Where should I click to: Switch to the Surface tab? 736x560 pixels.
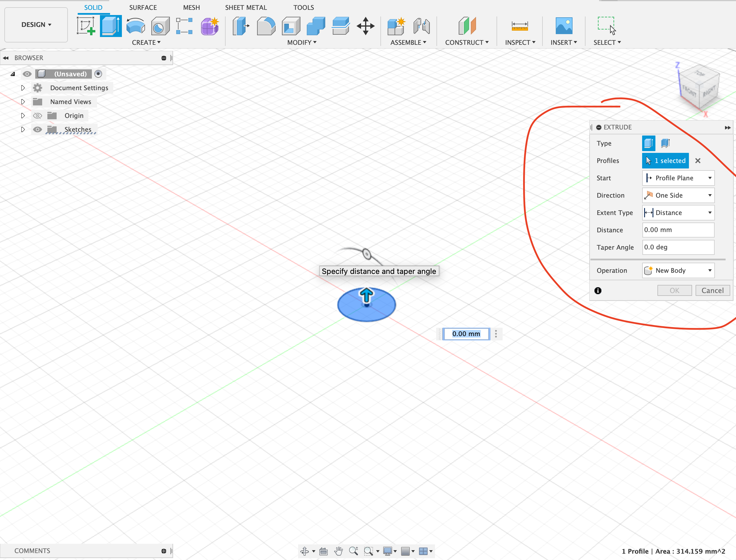pos(143,7)
